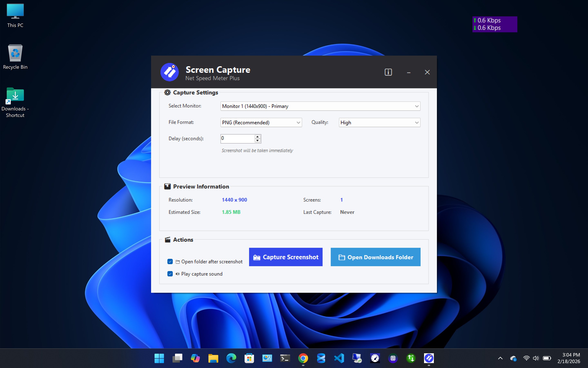Click the volume speaker tray icon
588x368 pixels.
click(x=536, y=358)
